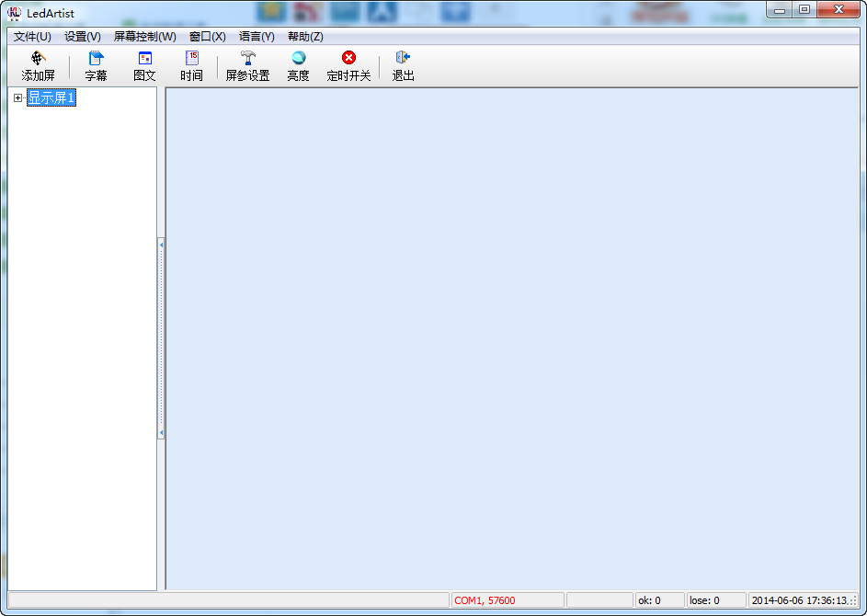Open the 图文 image-text tool
867x616 pixels.
point(145,66)
